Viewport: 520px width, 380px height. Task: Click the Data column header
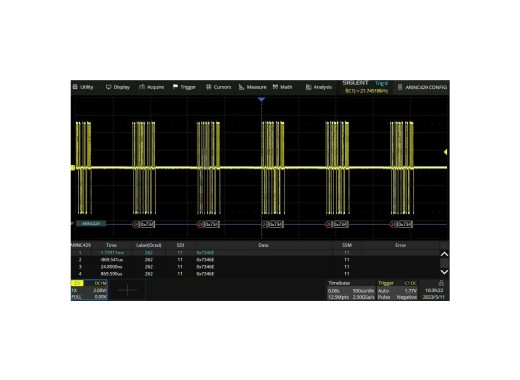tap(263, 245)
